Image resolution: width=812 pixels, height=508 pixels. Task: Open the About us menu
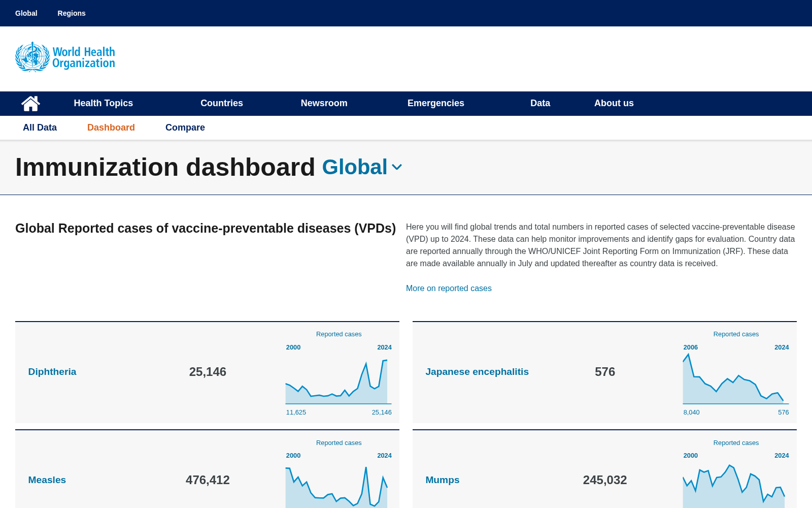614,103
